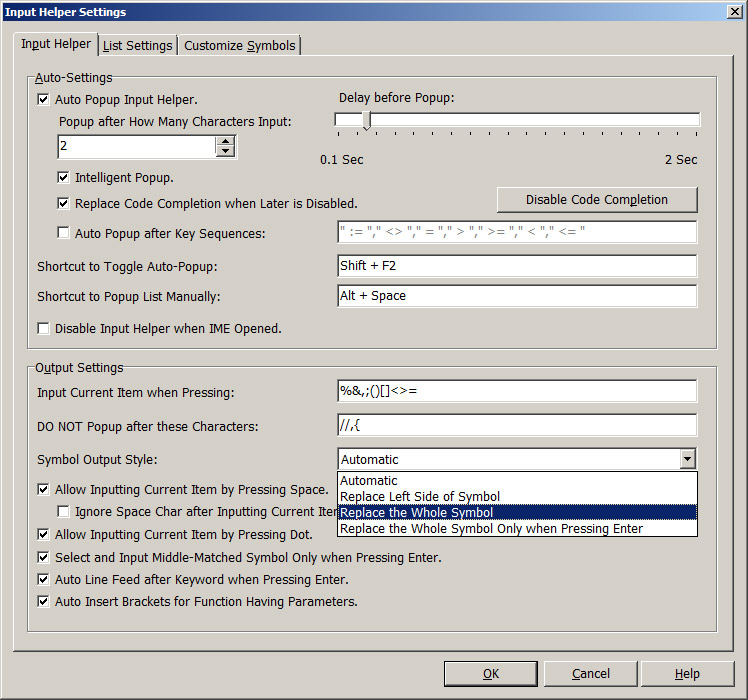
Task: Click the Shortcut to Toggle Auto-Popup field
Action: pos(517,266)
